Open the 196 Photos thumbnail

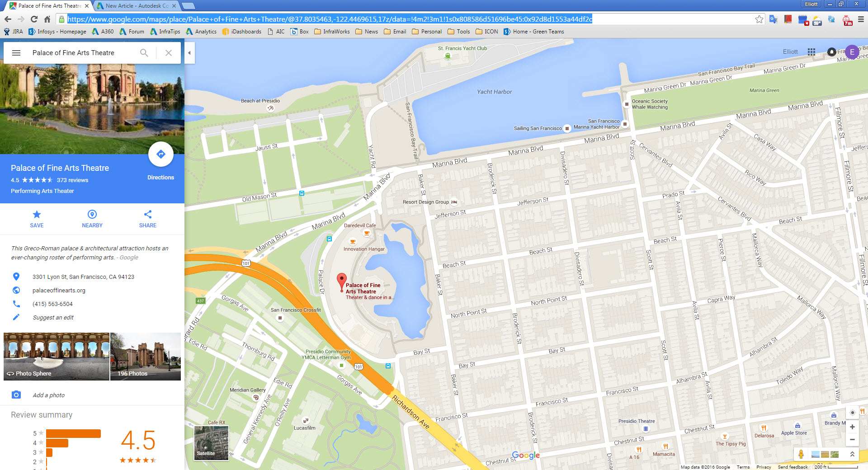(x=146, y=357)
